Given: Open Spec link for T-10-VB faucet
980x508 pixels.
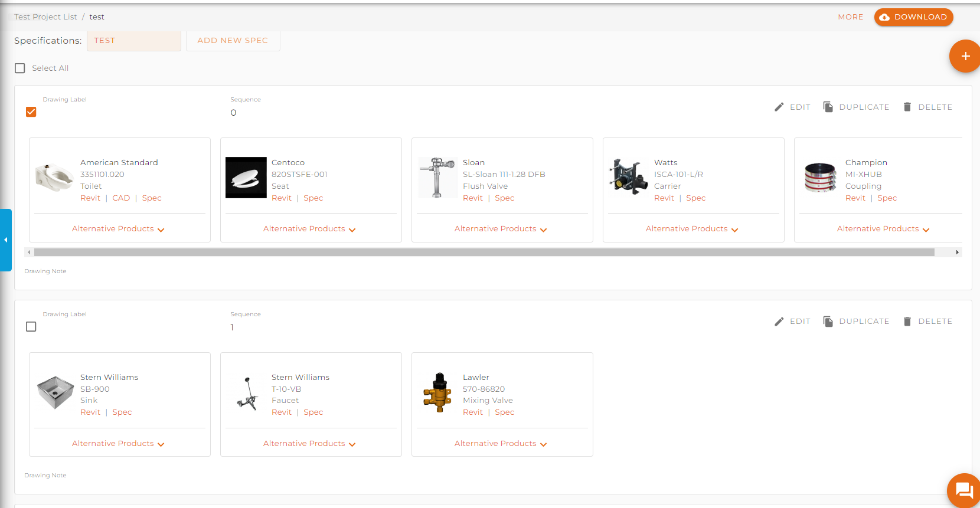Looking at the screenshot, I should coord(313,412).
